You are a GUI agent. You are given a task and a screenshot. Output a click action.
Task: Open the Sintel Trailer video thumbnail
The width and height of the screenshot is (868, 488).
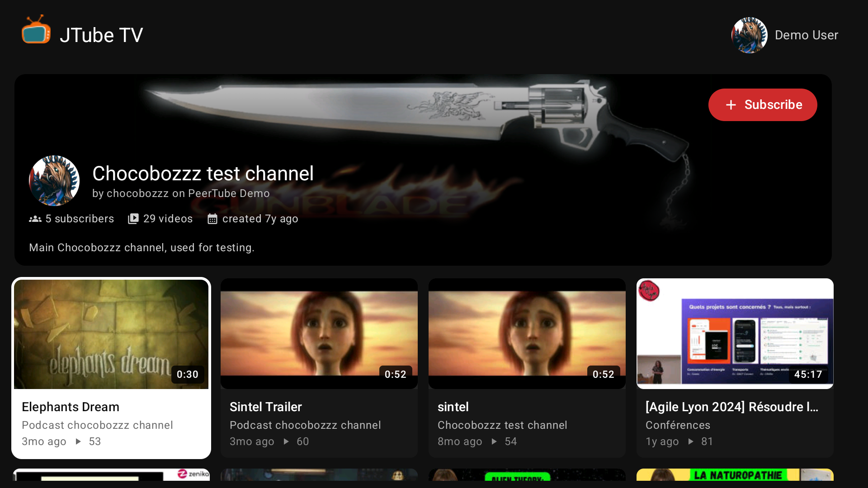[x=319, y=334]
